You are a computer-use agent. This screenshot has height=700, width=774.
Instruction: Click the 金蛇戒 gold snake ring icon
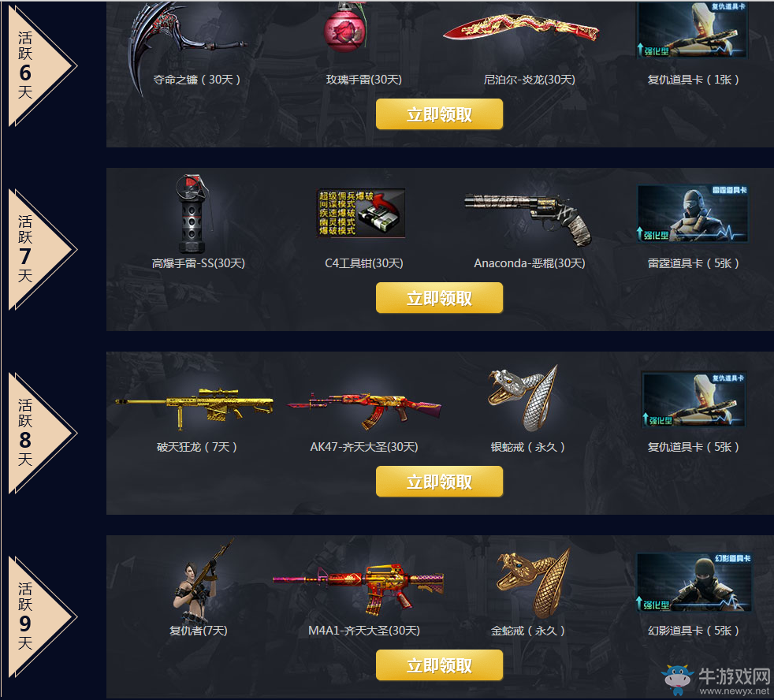(x=534, y=583)
